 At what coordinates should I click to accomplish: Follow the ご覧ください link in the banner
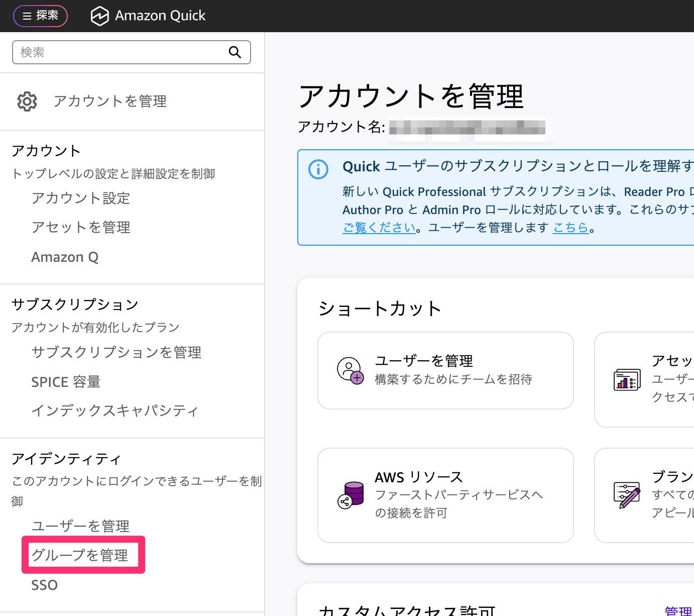pyautogui.click(x=379, y=228)
